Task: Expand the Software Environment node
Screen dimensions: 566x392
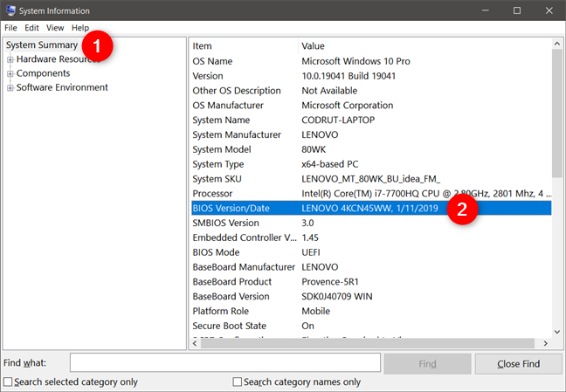Action: click(x=10, y=87)
